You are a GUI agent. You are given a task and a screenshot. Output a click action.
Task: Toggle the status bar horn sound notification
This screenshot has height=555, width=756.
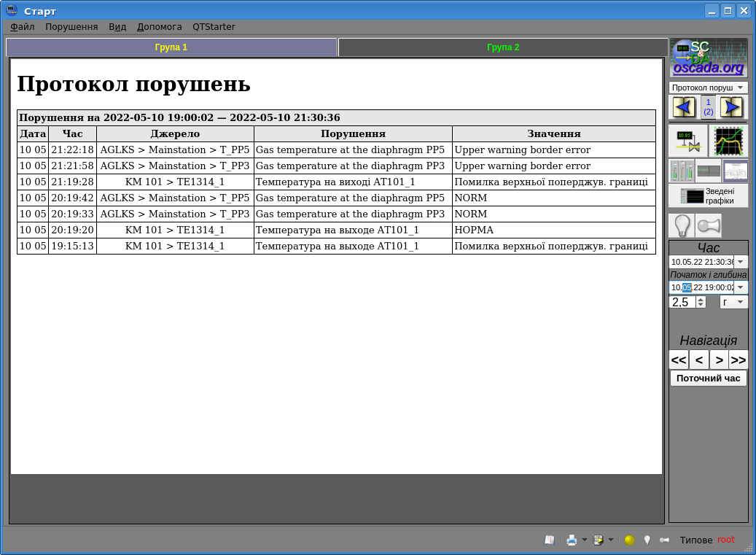click(x=663, y=540)
